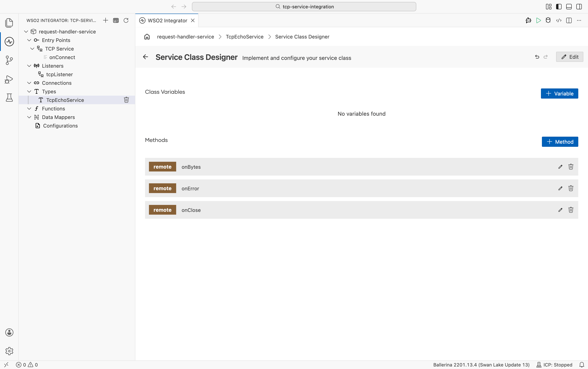
Task: Collapse the Entry Points section
Action: pos(29,40)
